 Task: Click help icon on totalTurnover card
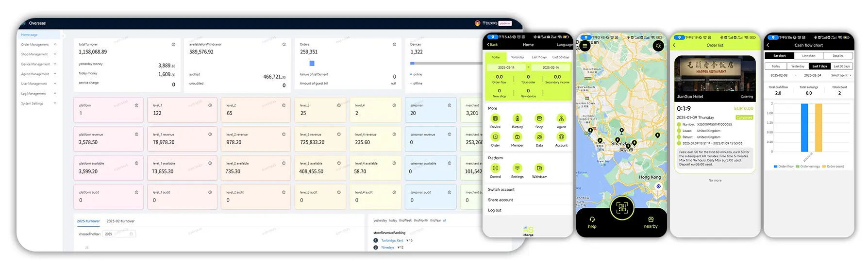click(173, 44)
